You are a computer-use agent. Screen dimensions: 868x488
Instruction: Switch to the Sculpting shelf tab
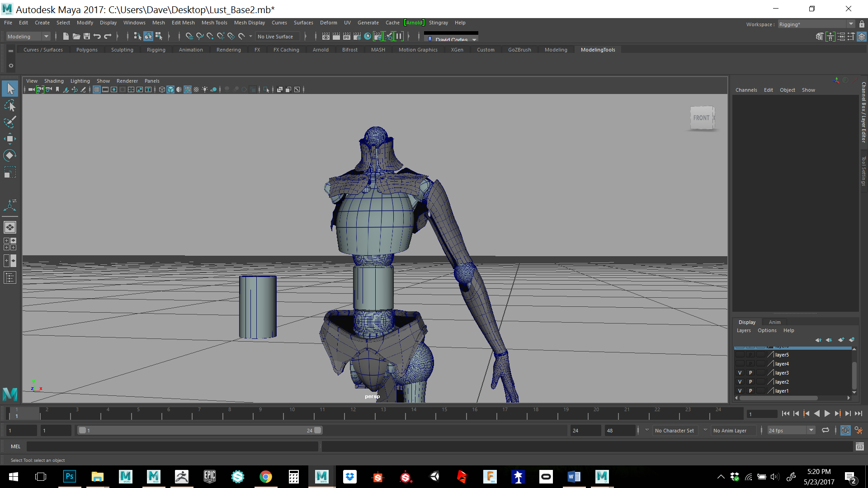tap(122, 50)
